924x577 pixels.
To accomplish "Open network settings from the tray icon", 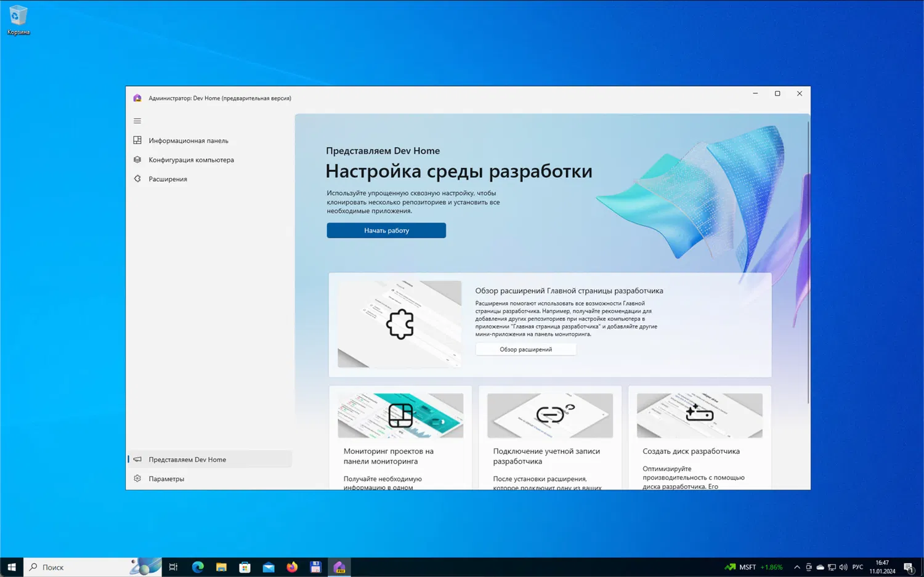I will [x=832, y=567].
